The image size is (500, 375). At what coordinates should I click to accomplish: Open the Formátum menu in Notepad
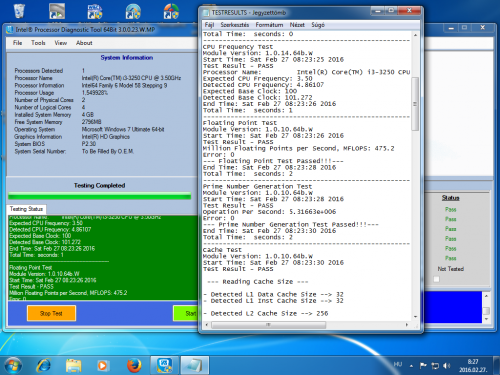(x=269, y=25)
